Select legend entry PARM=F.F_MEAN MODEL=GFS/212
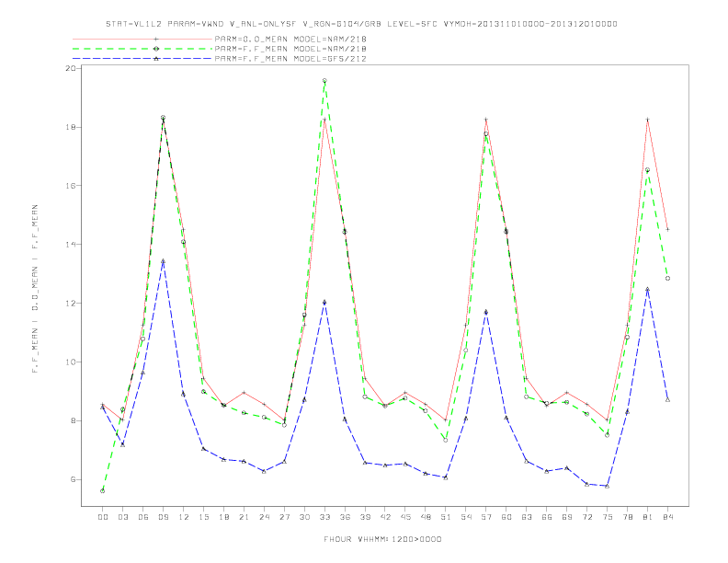Image resolution: width=728 pixels, height=563 pixels. tap(290, 59)
